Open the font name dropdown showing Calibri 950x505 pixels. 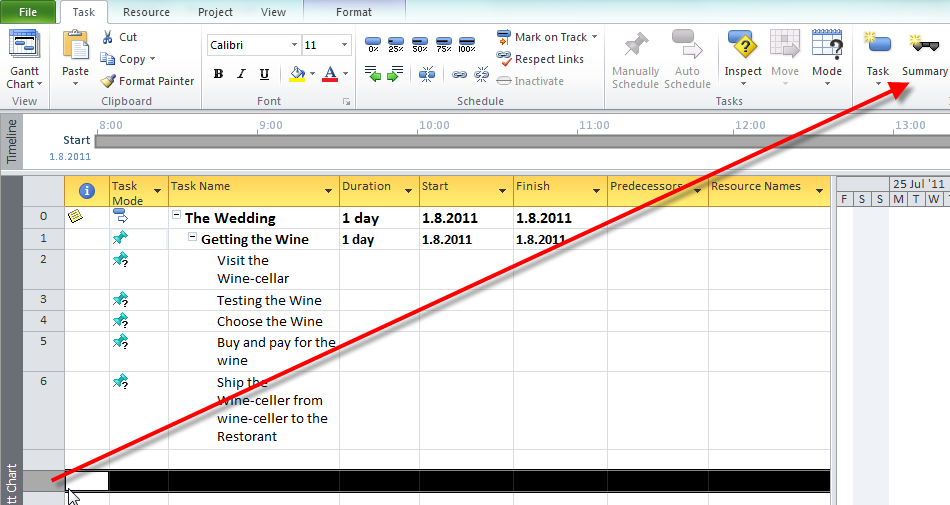[294, 45]
